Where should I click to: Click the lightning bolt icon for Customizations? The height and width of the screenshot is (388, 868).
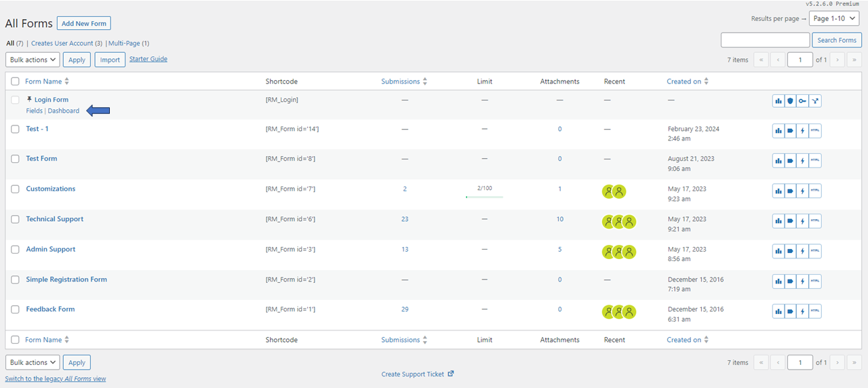point(802,191)
